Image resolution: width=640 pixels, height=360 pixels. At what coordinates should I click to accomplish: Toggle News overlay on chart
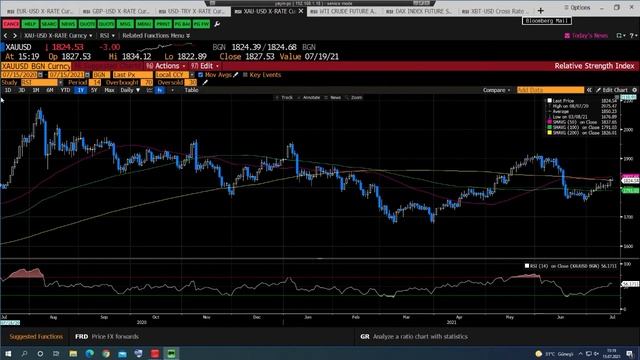coord(333,98)
